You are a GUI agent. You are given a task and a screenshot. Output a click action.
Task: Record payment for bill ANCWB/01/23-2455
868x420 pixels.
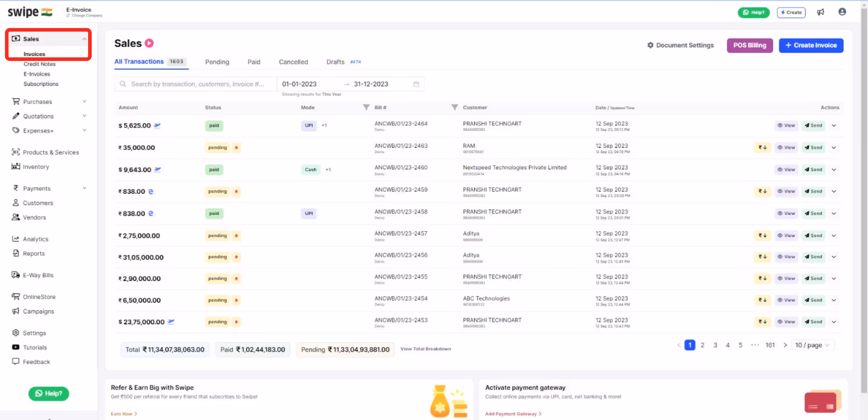763,279
